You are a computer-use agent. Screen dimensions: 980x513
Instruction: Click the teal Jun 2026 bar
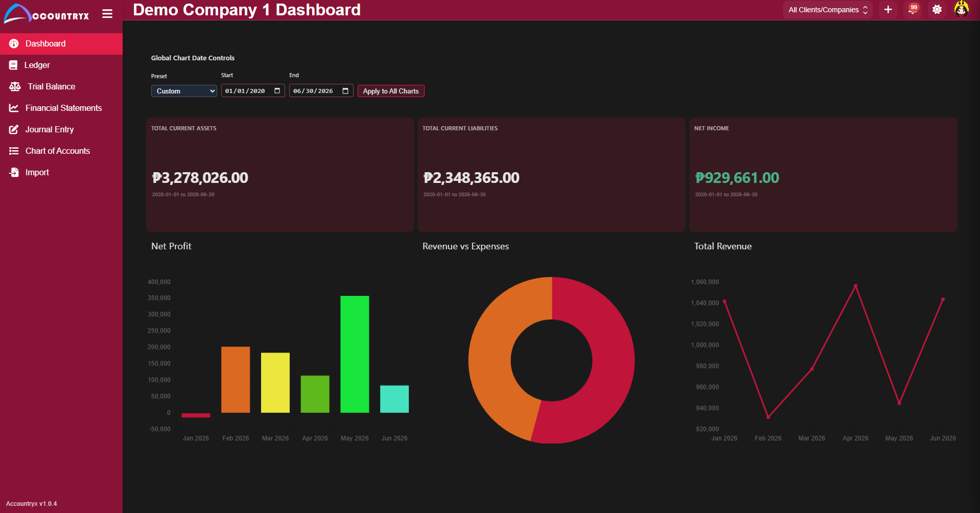pos(394,399)
